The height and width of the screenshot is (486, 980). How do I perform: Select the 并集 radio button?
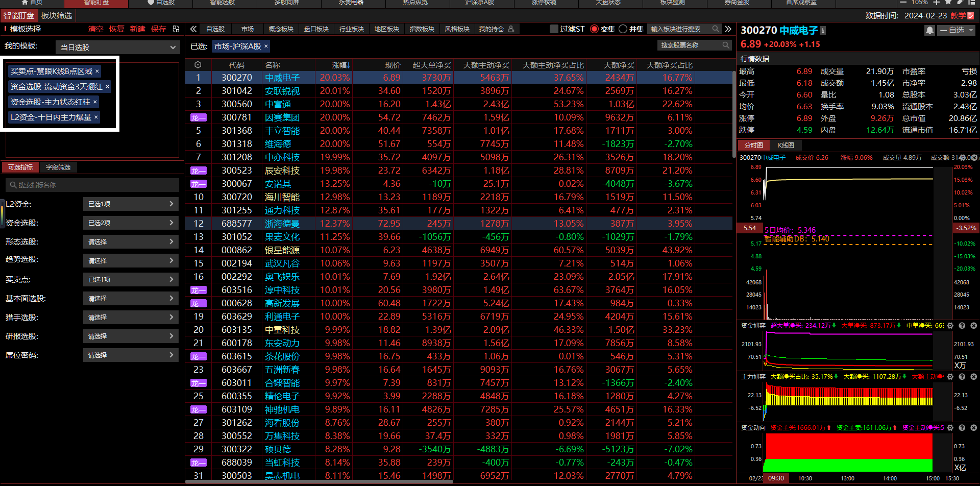(x=623, y=29)
